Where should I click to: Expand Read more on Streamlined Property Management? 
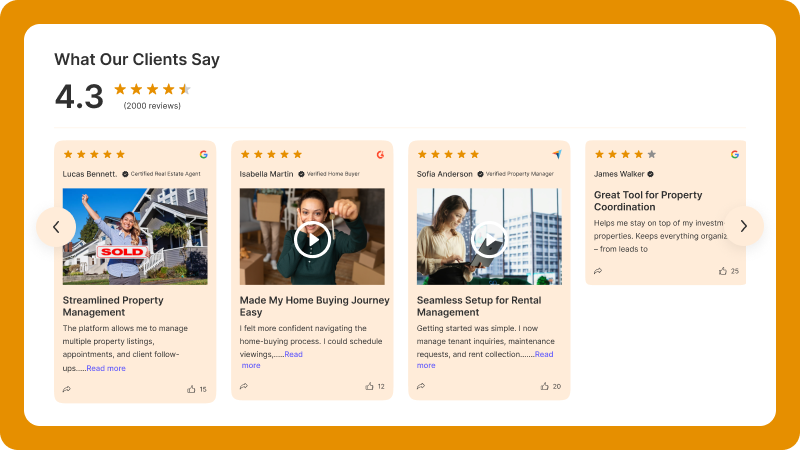point(106,368)
